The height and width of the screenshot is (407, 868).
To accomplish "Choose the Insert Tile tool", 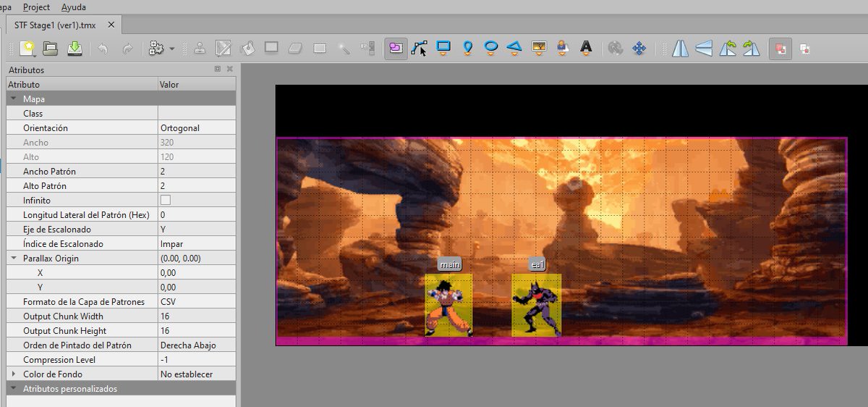I will click(x=538, y=49).
